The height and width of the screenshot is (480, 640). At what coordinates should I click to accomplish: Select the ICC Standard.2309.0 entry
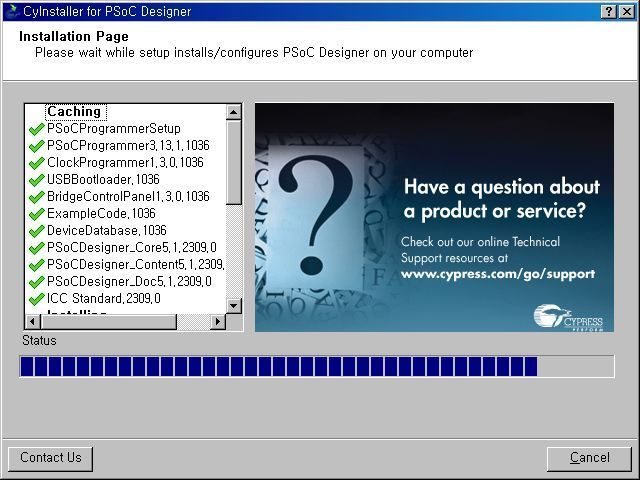click(x=104, y=299)
